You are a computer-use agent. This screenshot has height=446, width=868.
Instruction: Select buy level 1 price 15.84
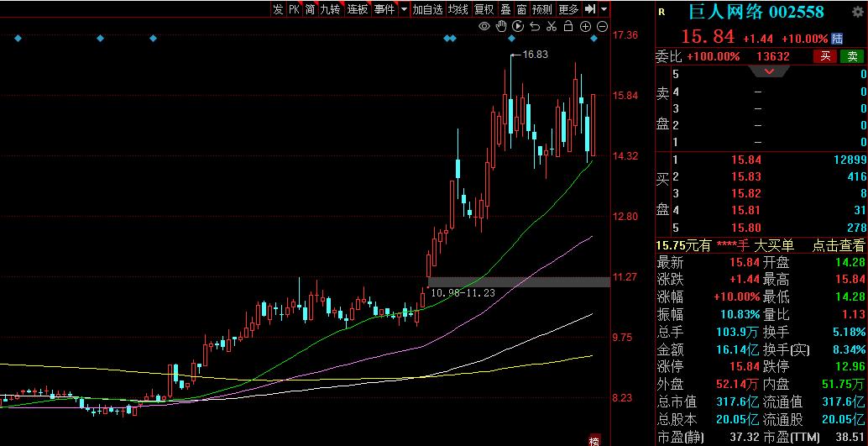pyautogui.click(x=746, y=160)
